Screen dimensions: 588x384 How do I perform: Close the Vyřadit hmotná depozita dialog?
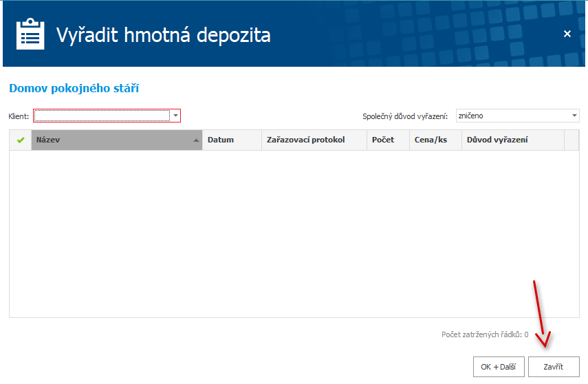[x=567, y=34]
